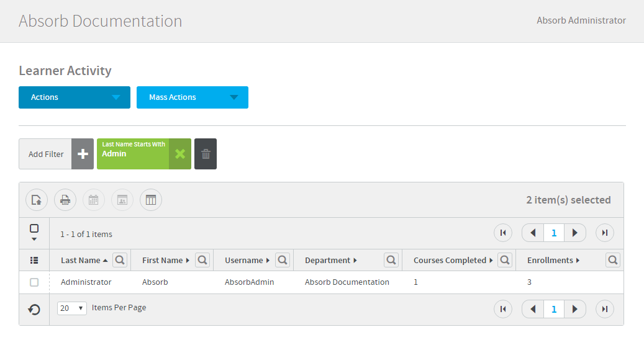Click the schedule report calendar icon
This screenshot has height=345, width=644.
(94, 200)
